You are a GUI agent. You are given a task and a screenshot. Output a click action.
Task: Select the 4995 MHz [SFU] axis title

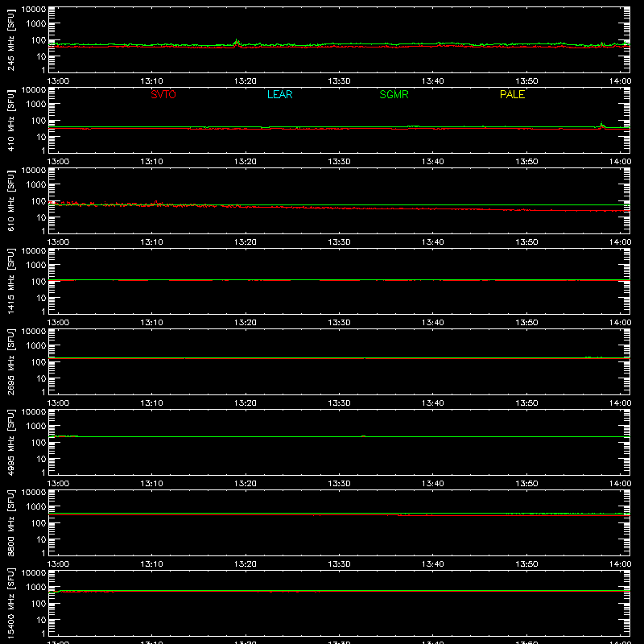(x=10, y=442)
